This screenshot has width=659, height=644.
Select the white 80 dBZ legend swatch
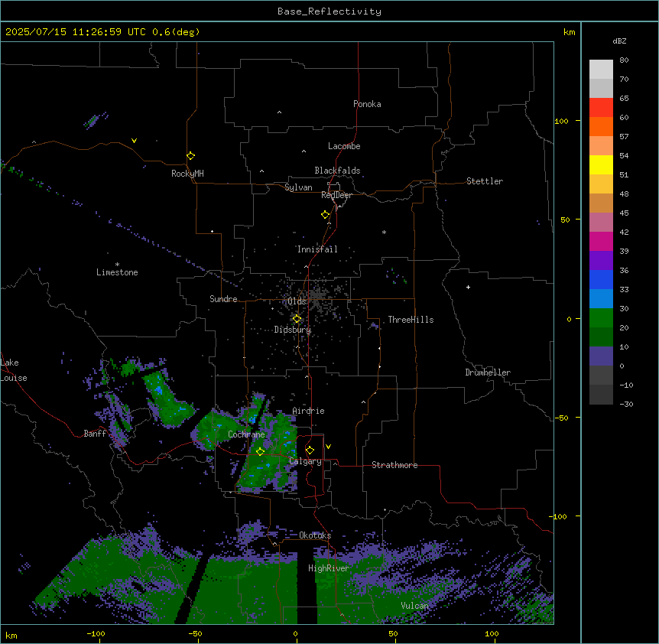(601, 69)
